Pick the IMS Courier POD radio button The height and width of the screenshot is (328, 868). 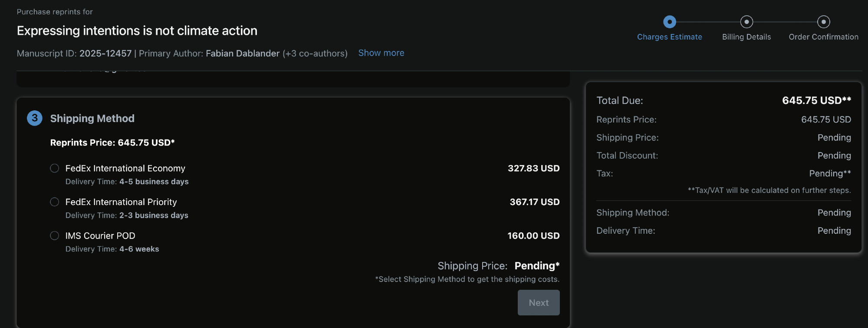[55, 235]
